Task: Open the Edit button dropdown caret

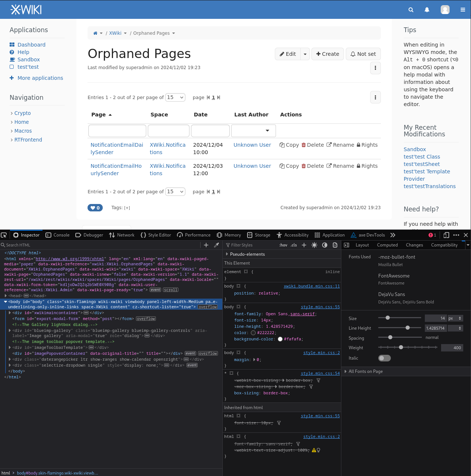Action: pos(305,54)
